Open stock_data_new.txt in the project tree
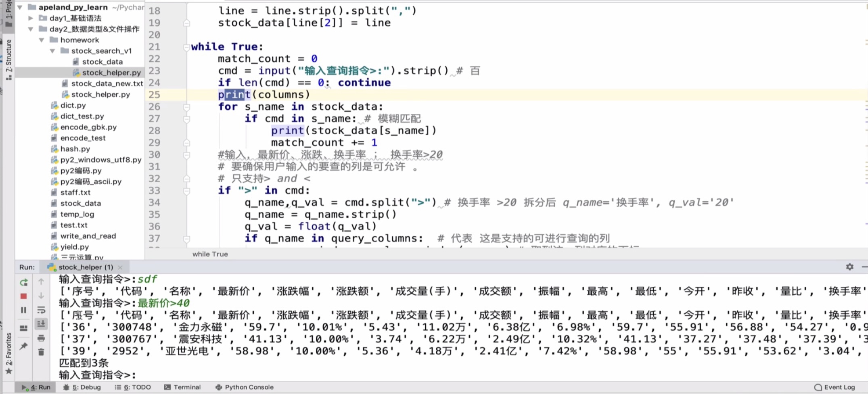This screenshot has height=394, width=868. 107,83
